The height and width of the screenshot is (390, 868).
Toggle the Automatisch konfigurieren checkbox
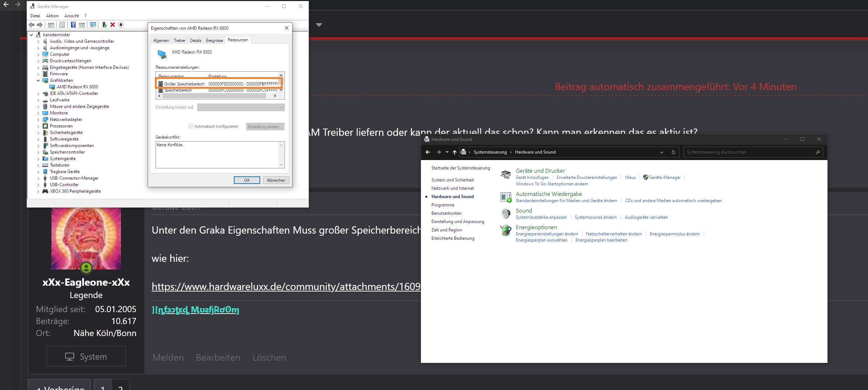[x=191, y=126]
